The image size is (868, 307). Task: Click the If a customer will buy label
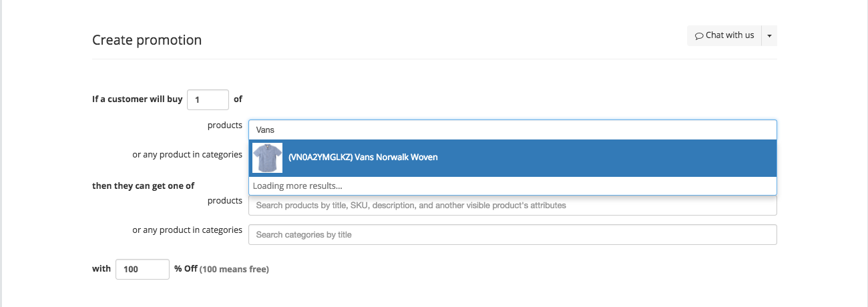click(x=137, y=99)
